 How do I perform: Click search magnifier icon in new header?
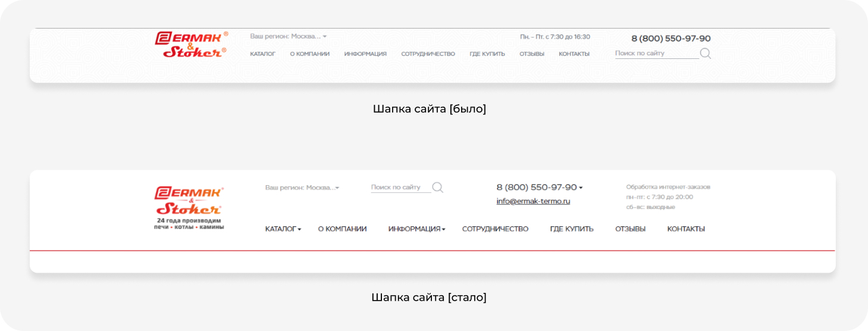click(x=437, y=188)
